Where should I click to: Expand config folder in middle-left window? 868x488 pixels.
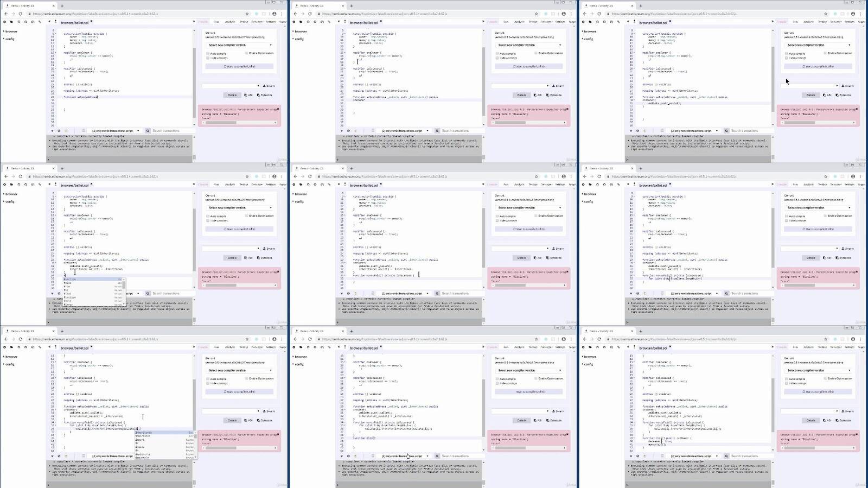tap(10, 201)
